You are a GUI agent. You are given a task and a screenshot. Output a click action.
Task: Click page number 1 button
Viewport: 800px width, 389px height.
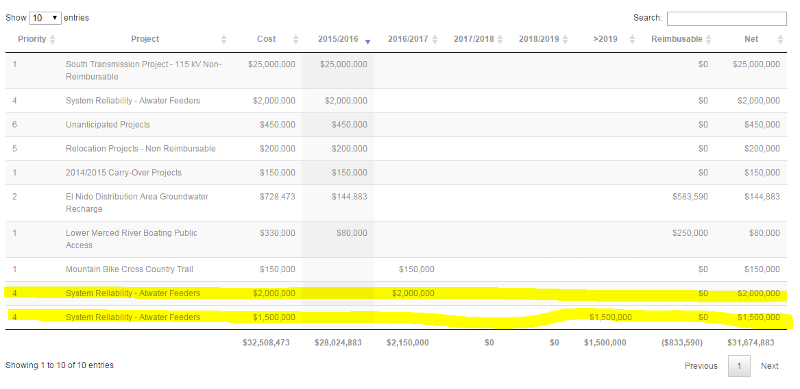coord(739,366)
